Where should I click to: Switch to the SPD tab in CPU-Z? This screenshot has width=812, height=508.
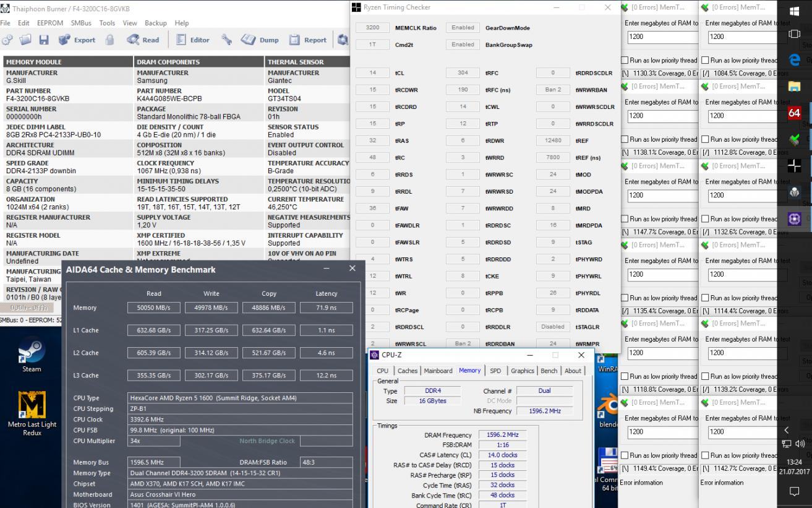495,371
